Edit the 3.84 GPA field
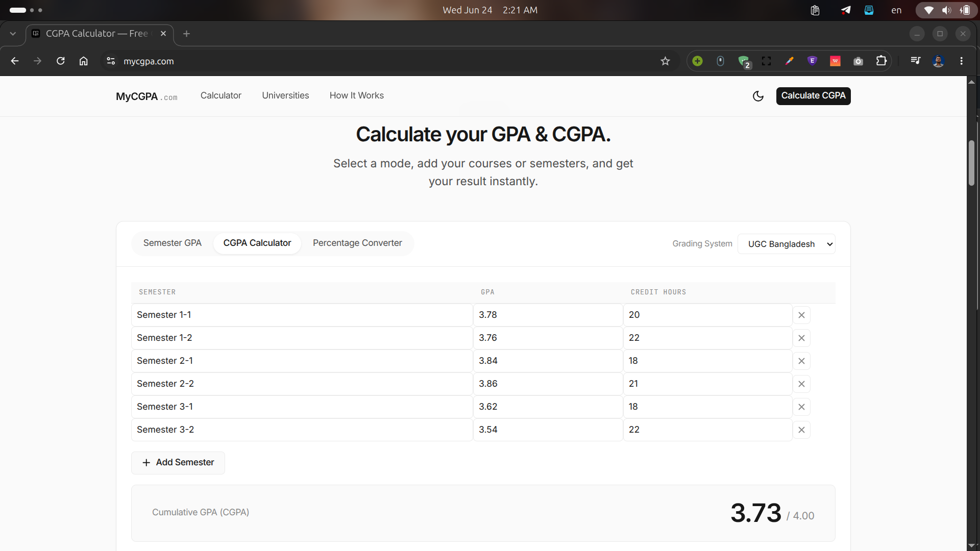The width and height of the screenshot is (980, 551). click(x=548, y=361)
